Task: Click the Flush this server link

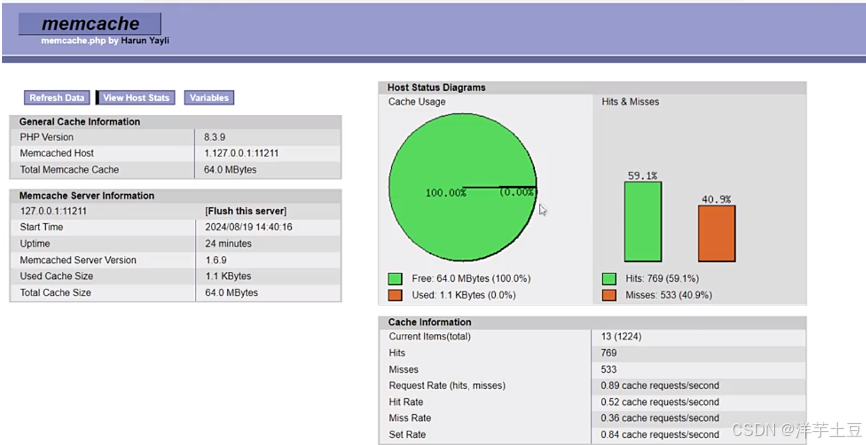Action: coord(246,211)
